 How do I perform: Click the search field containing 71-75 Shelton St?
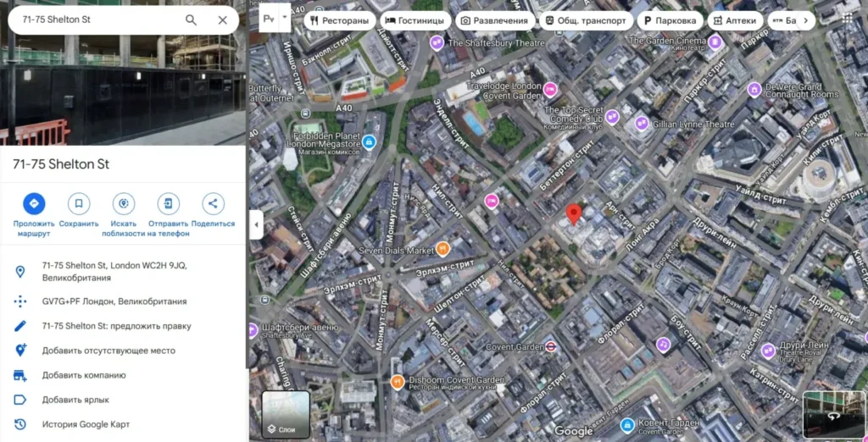point(93,20)
